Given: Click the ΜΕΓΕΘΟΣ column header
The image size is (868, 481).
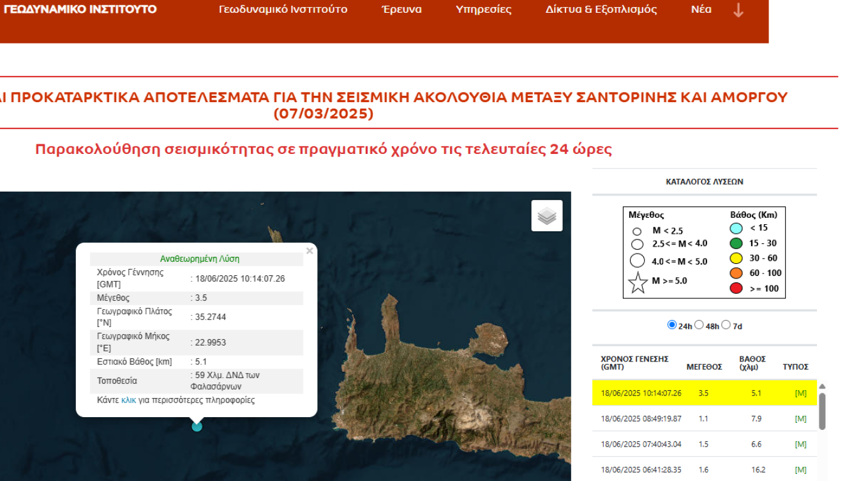Looking at the screenshot, I should coord(704,367).
